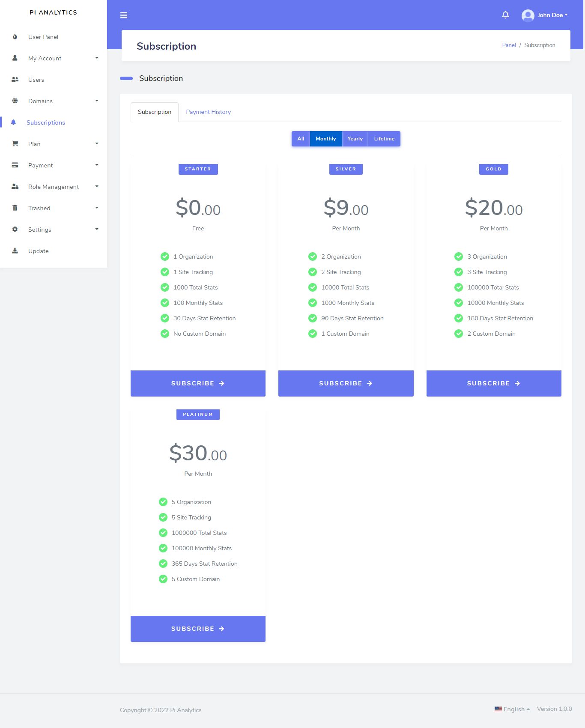585x728 pixels.
Task: Show All billing plans
Action: coord(301,139)
